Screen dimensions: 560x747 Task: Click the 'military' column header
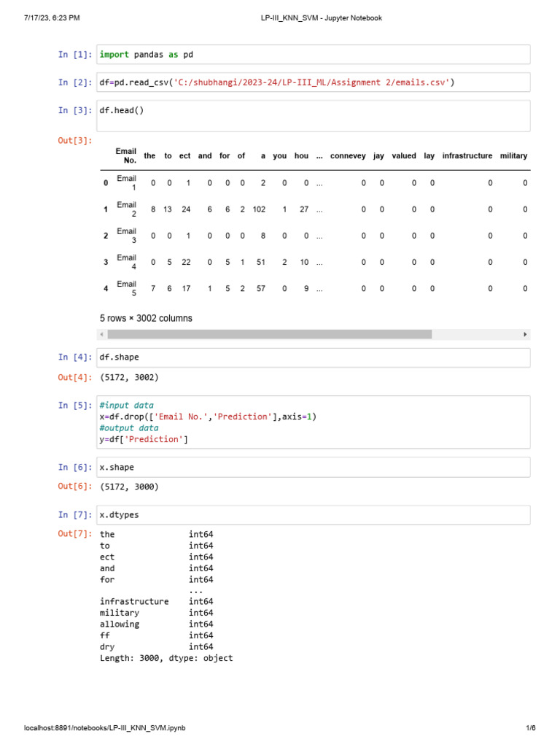(x=513, y=156)
